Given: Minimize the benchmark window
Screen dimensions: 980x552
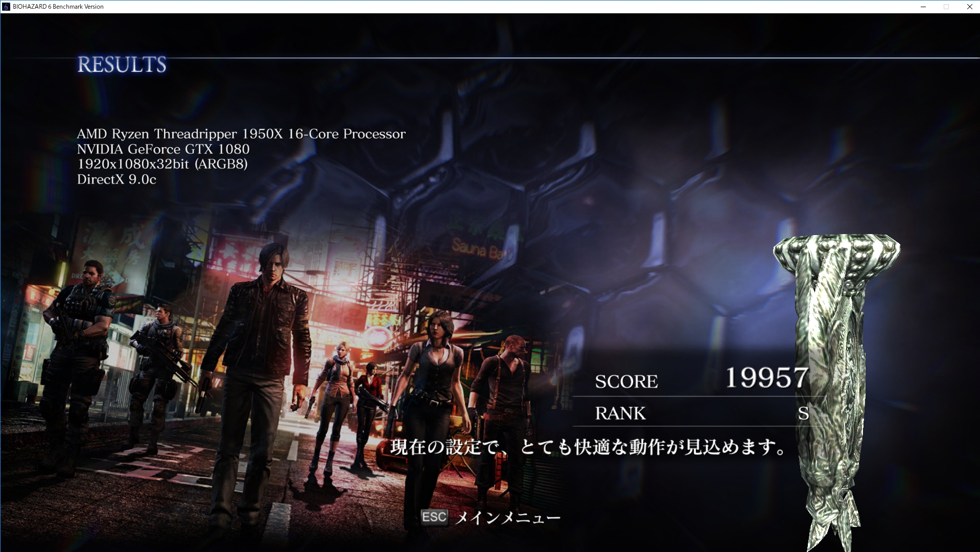Looking at the screenshot, I should coord(923,7).
